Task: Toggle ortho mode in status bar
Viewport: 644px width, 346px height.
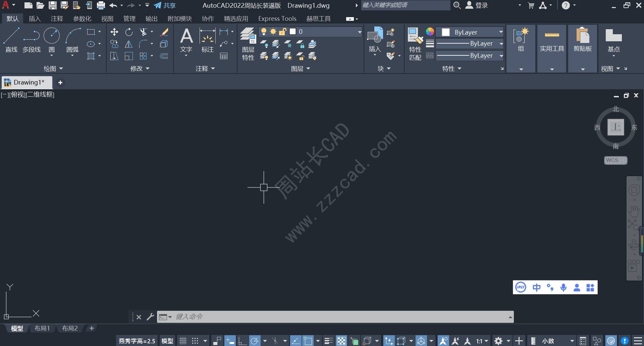Action: (243, 341)
